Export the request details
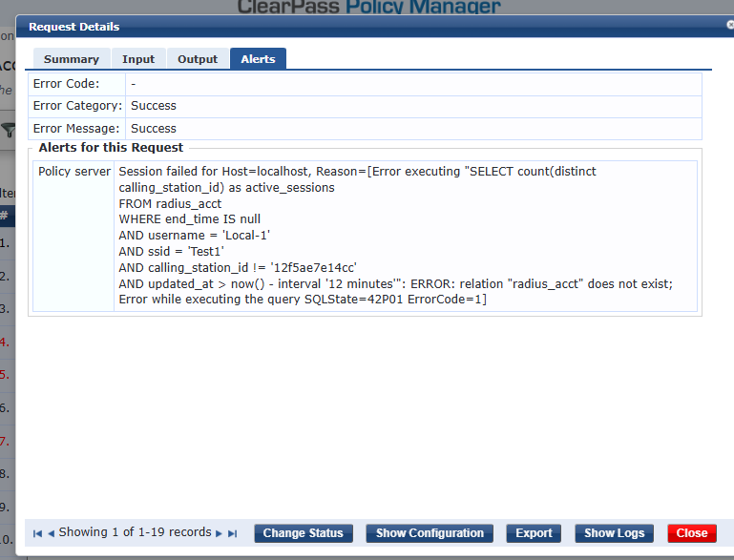734x560 pixels. coord(534,533)
